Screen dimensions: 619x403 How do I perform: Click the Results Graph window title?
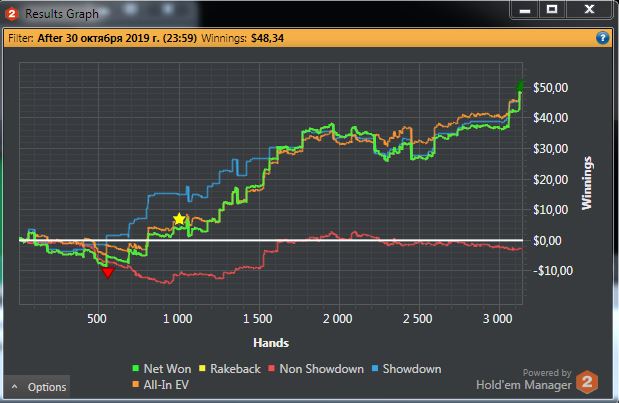click(x=62, y=14)
